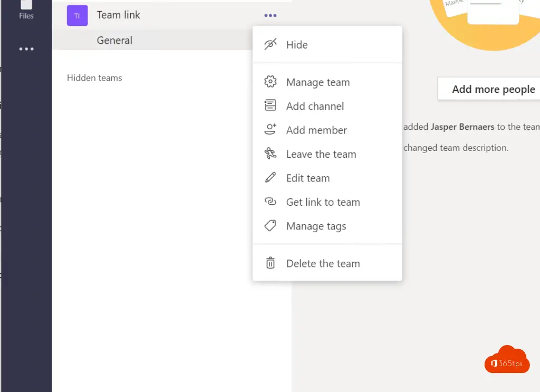Open more apps ellipsis in left rail
Viewport: 540px width, 392px height.
pos(26,49)
